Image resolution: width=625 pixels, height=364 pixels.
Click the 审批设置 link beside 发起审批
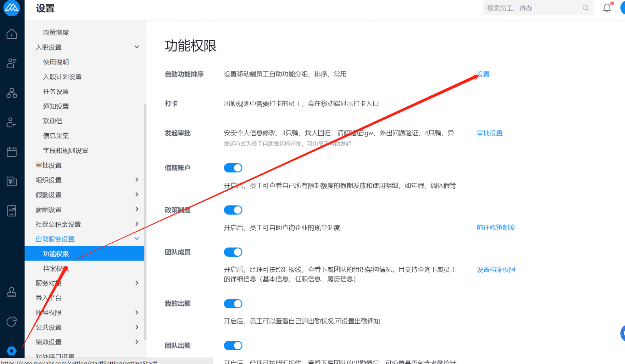pos(490,133)
